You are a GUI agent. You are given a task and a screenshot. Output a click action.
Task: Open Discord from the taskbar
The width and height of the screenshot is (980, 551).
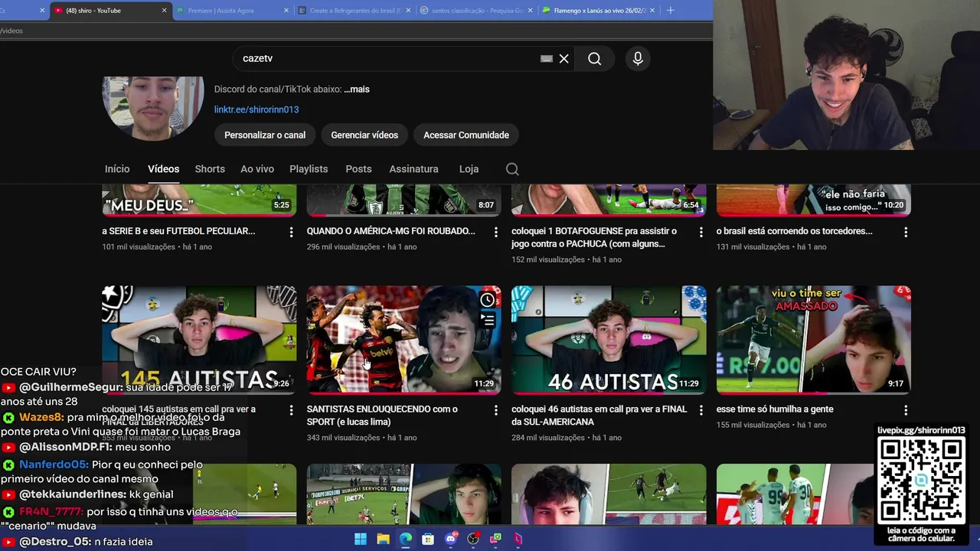click(x=451, y=539)
